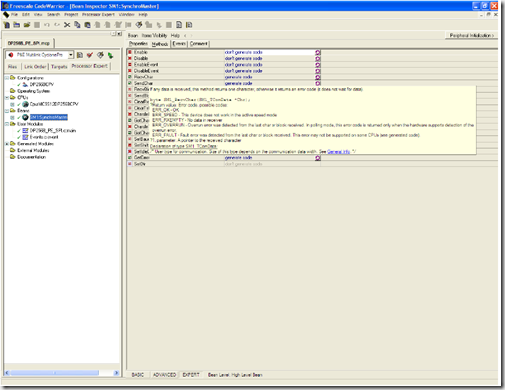The image size is (505, 390).
Task: Open the Processor Expert menu
Action: (98, 15)
